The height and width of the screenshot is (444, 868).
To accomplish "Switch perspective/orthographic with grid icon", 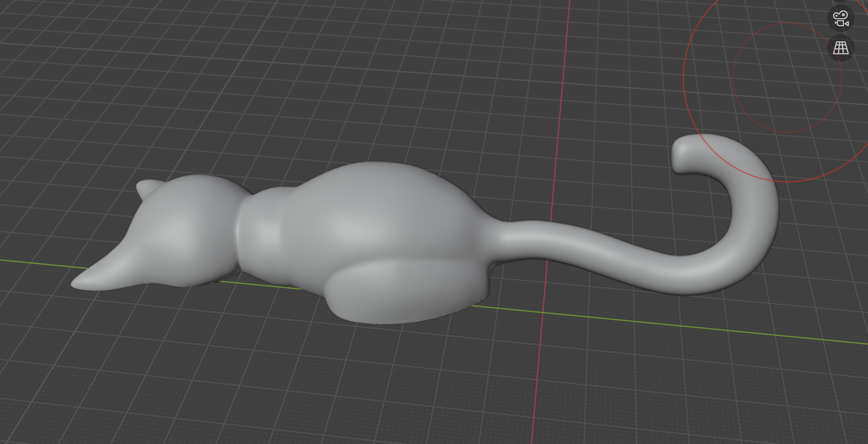I will pos(840,48).
